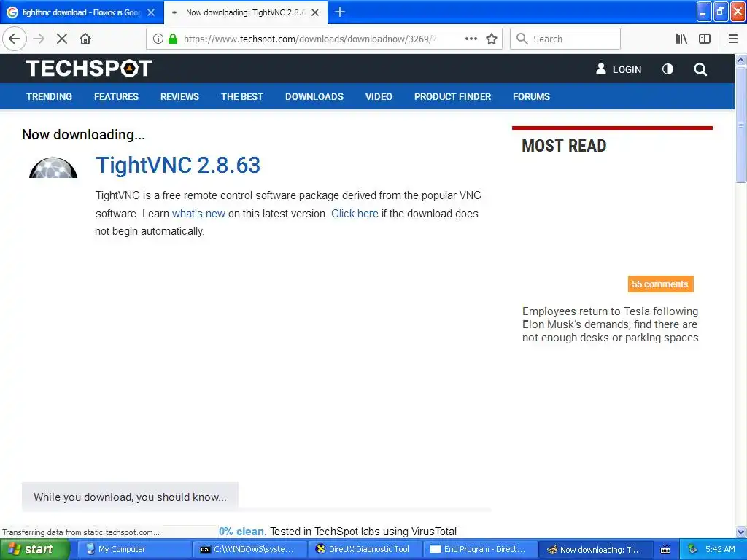Click the MOST READ heading
Viewport: 747px width, 560px height.
[564, 146]
